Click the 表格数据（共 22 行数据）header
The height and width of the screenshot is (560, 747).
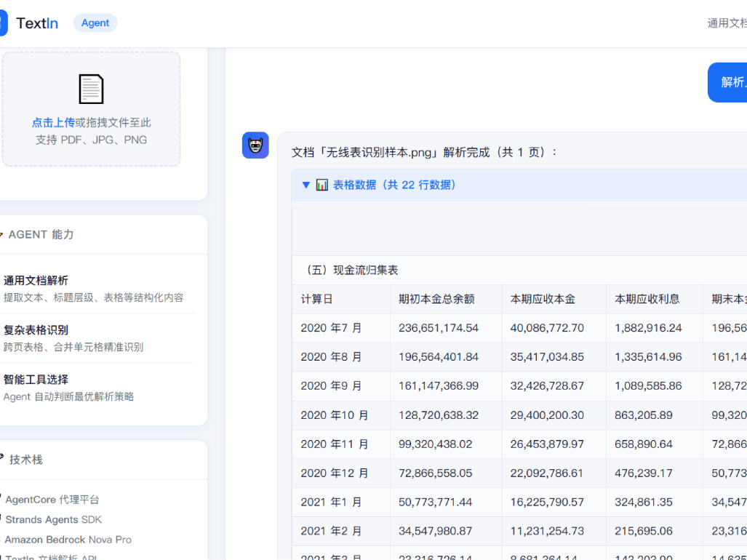point(396,185)
